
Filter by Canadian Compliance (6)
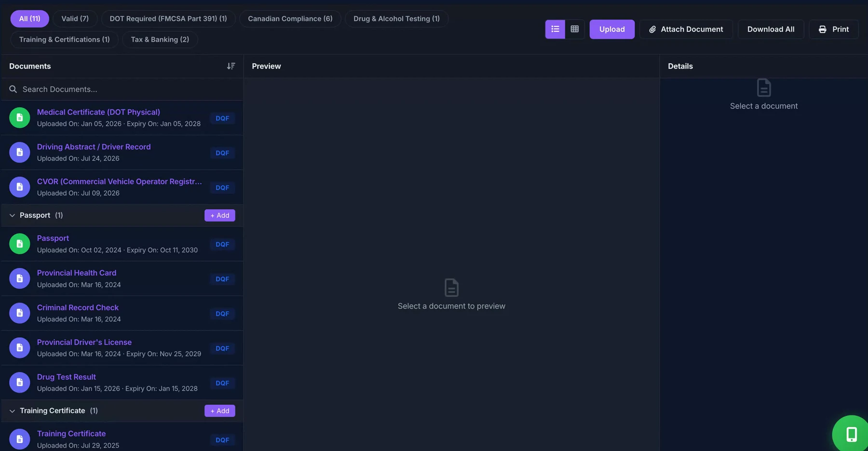pos(290,19)
